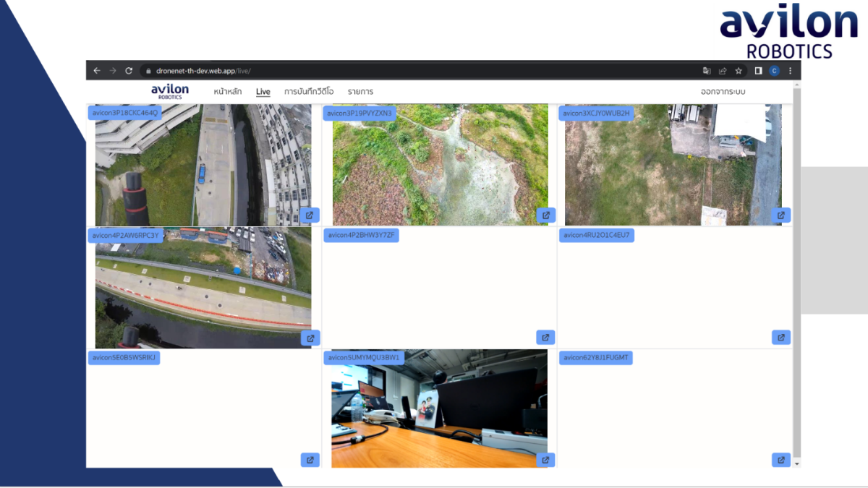The width and height of the screenshot is (868, 488).
Task: Click the browser back arrow
Action: (x=96, y=70)
